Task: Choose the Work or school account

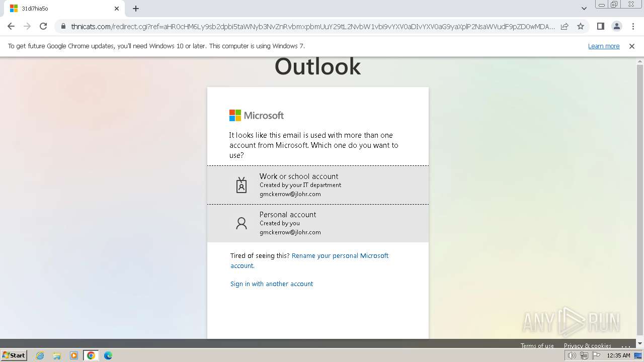Action: point(318,185)
